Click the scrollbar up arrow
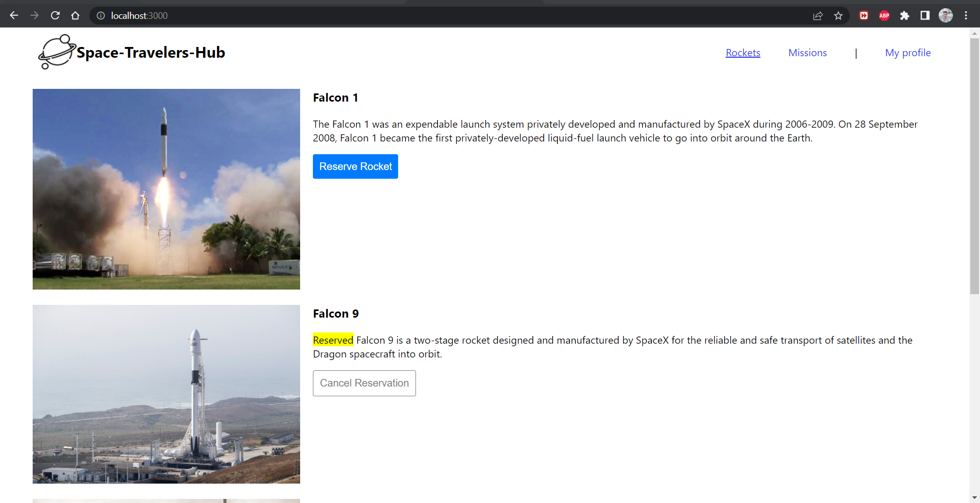980x503 pixels. click(974, 33)
